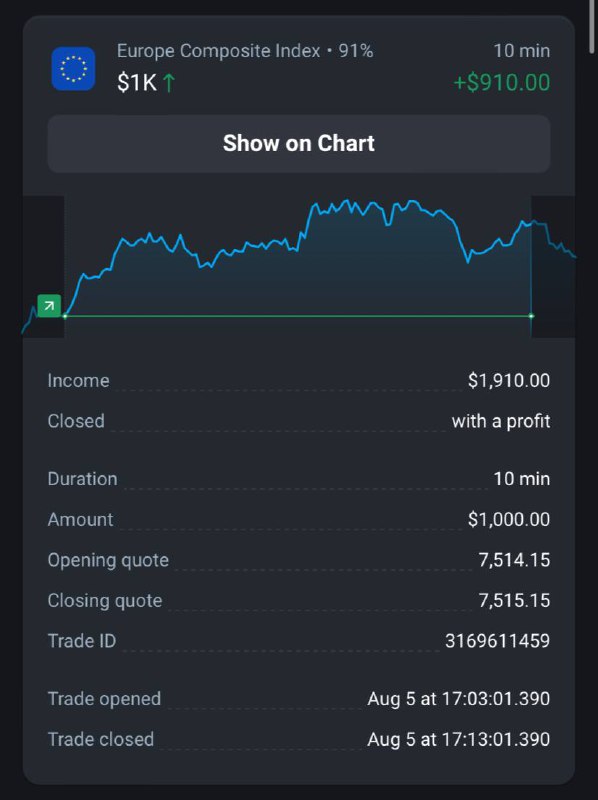Click the Trade closed timestamp

458,739
